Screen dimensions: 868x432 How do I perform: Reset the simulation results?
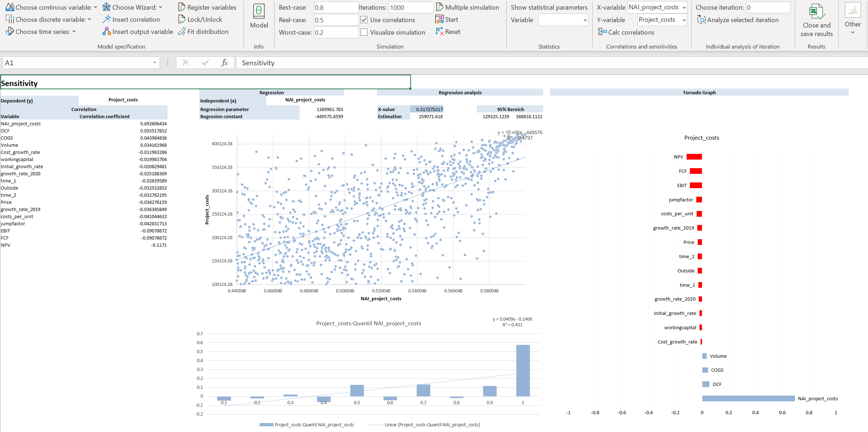(x=448, y=31)
